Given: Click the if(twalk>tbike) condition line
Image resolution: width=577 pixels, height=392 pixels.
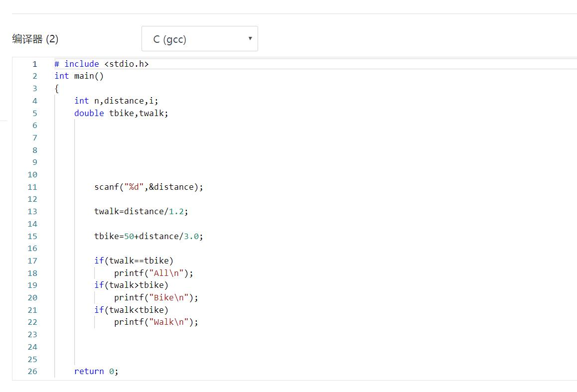Looking at the screenshot, I should point(131,285).
